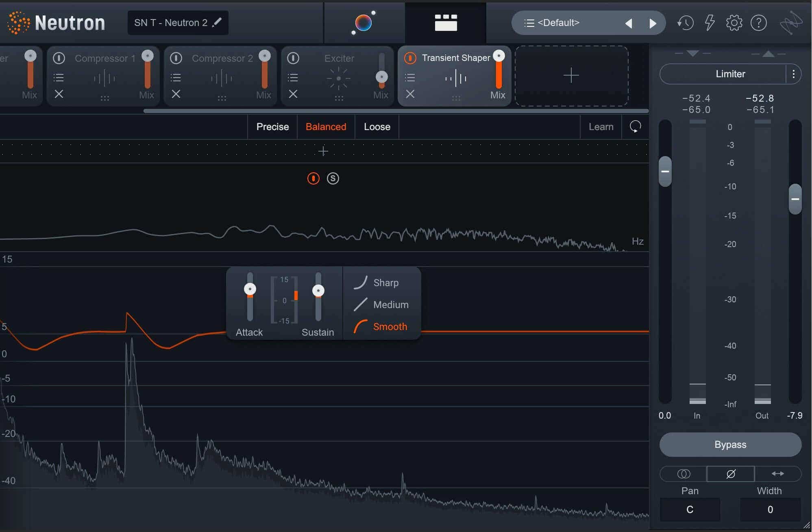Select the Balanced mode tab
Viewport: 812px width, 532px height.
click(326, 127)
